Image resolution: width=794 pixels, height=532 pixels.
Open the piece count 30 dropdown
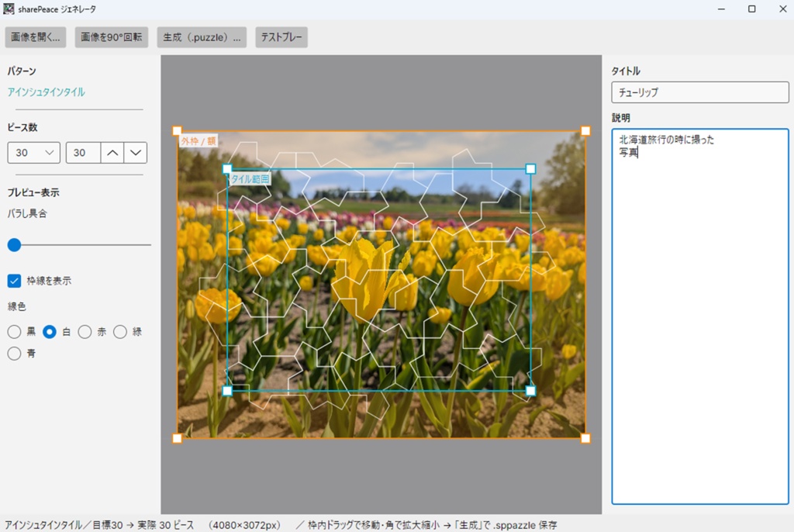pyautogui.click(x=34, y=153)
